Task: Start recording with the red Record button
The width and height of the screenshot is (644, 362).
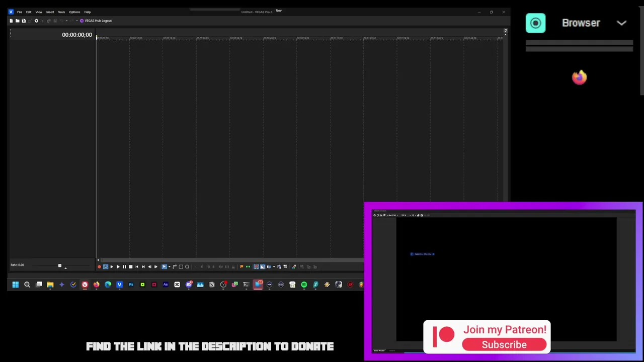Action: (99, 266)
